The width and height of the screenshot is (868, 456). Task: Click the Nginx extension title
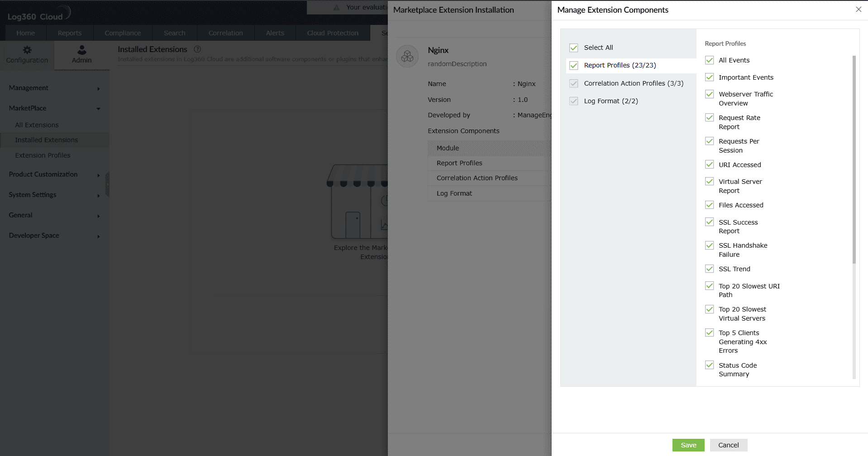pos(438,50)
